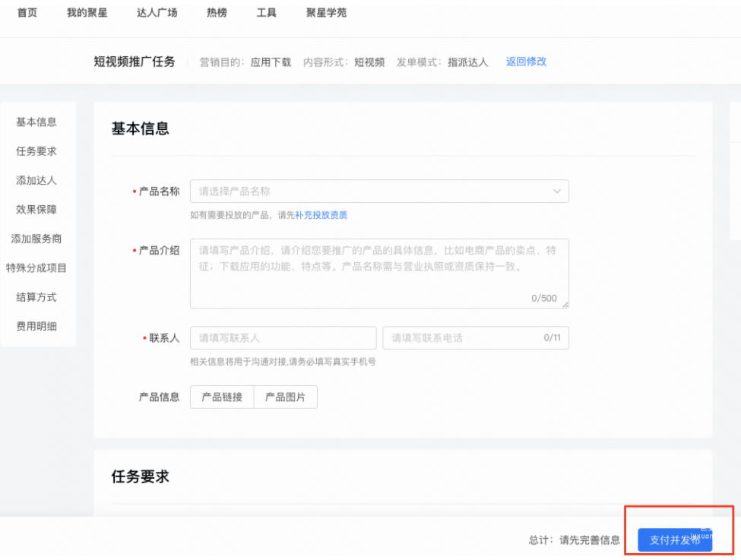The image size is (741, 560).
Task: Click into the 联系人 input field
Action: coord(283,337)
